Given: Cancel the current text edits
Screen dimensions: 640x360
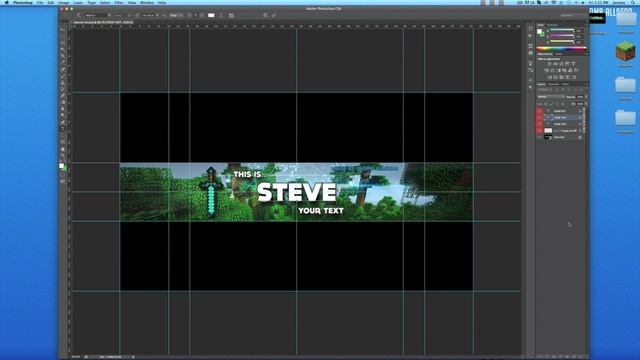Looking at the screenshot, I should (x=265, y=15).
